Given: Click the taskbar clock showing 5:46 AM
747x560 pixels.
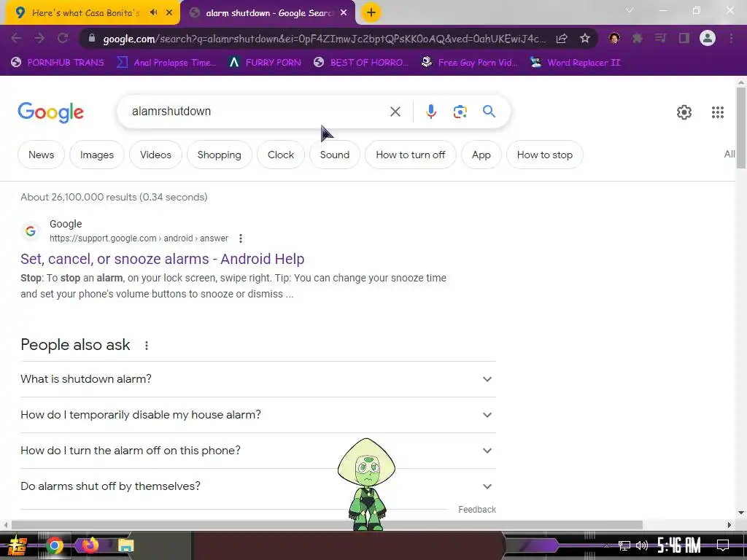Looking at the screenshot, I should coord(679,545).
